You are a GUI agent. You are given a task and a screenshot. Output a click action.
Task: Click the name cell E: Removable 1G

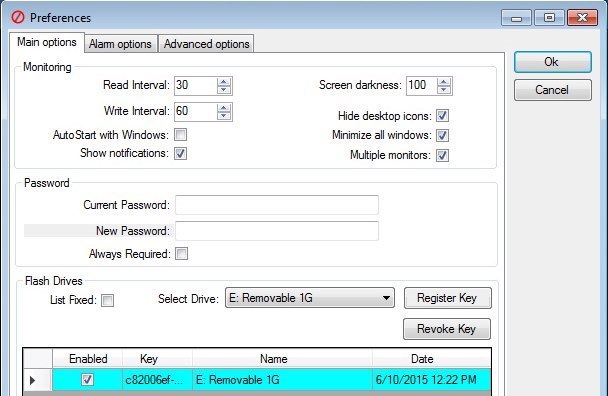pos(282,380)
